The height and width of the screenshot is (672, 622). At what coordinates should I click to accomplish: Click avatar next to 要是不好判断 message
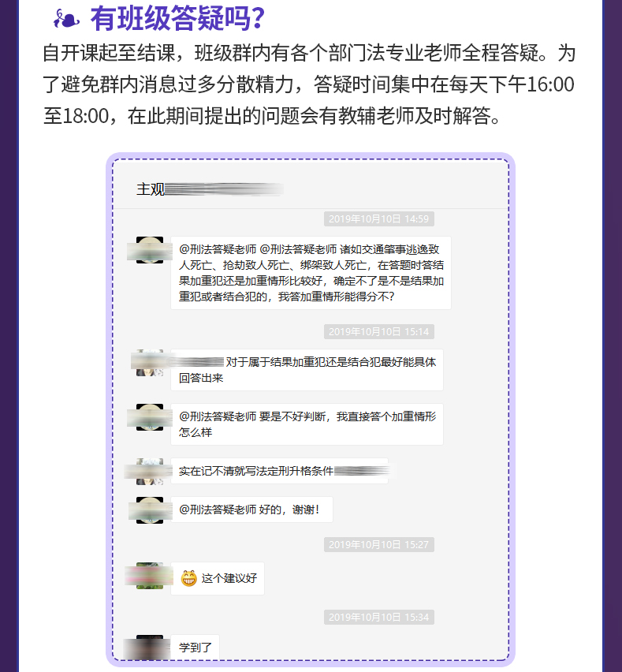(x=150, y=417)
